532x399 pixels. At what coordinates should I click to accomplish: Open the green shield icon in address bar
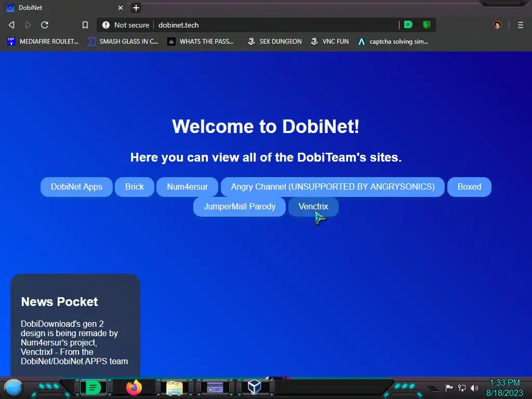pyautogui.click(x=427, y=24)
